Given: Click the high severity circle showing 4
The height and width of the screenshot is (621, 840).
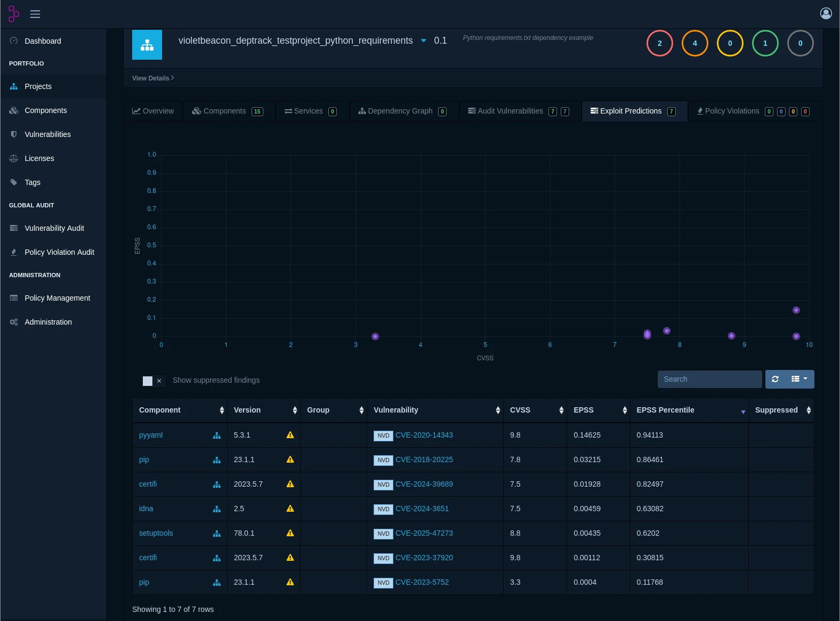Looking at the screenshot, I should (695, 43).
